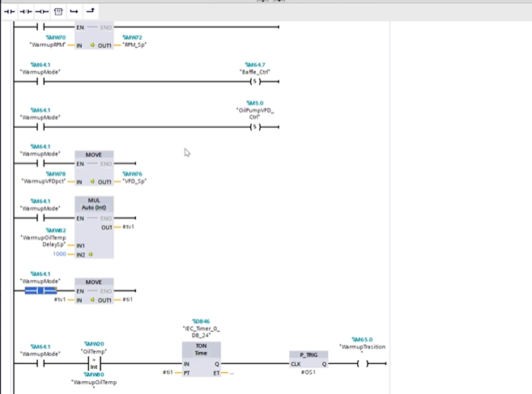Click the "WarmupOilTempDelaySp" tag at MUL IN1
The height and width of the screenshot is (394, 532).
point(43,241)
